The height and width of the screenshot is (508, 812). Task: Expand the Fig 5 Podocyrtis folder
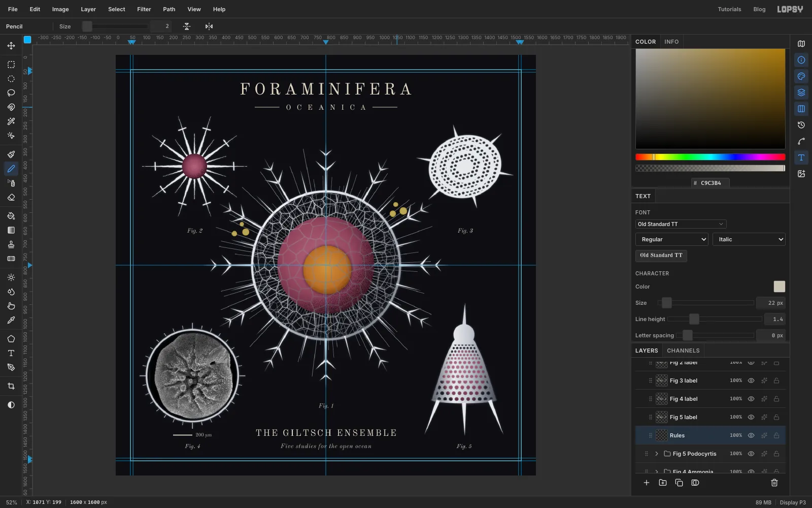tap(657, 454)
